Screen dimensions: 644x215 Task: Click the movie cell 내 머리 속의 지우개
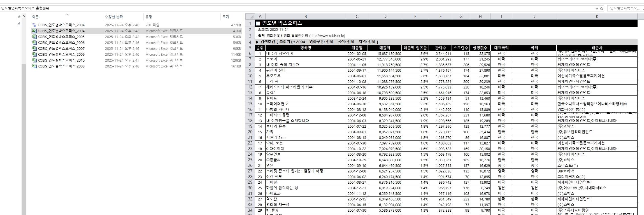pos(306,65)
